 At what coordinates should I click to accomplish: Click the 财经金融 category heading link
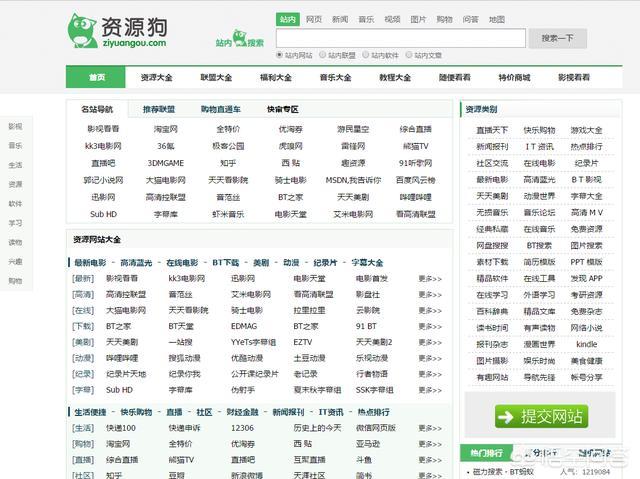tap(242, 412)
